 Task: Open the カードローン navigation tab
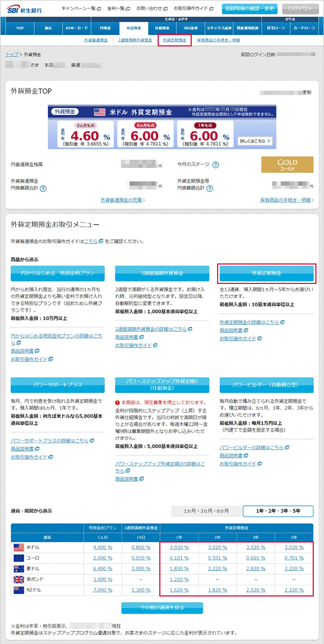(x=304, y=28)
